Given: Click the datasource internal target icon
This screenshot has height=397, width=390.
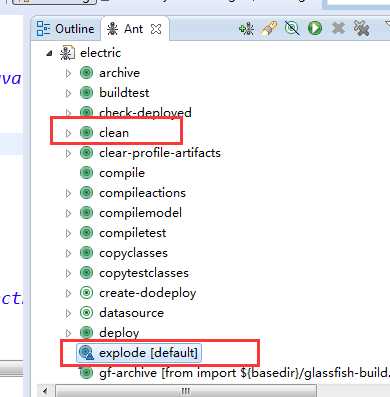Looking at the screenshot, I should pos(86,313).
